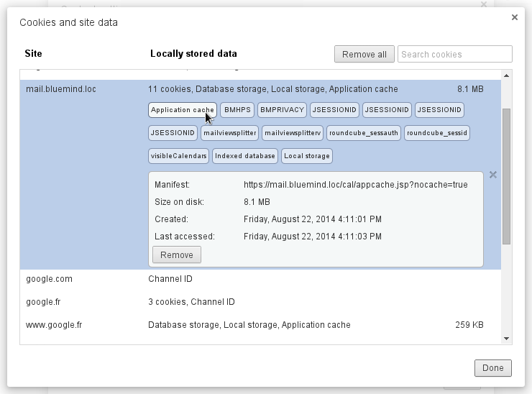The width and height of the screenshot is (532, 394).
Task: Remove the selected application cache entry
Action: [177, 255]
